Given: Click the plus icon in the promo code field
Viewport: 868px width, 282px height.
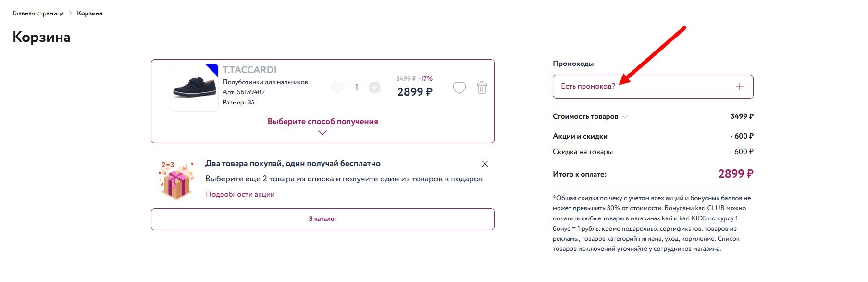Looking at the screenshot, I should pos(739,86).
